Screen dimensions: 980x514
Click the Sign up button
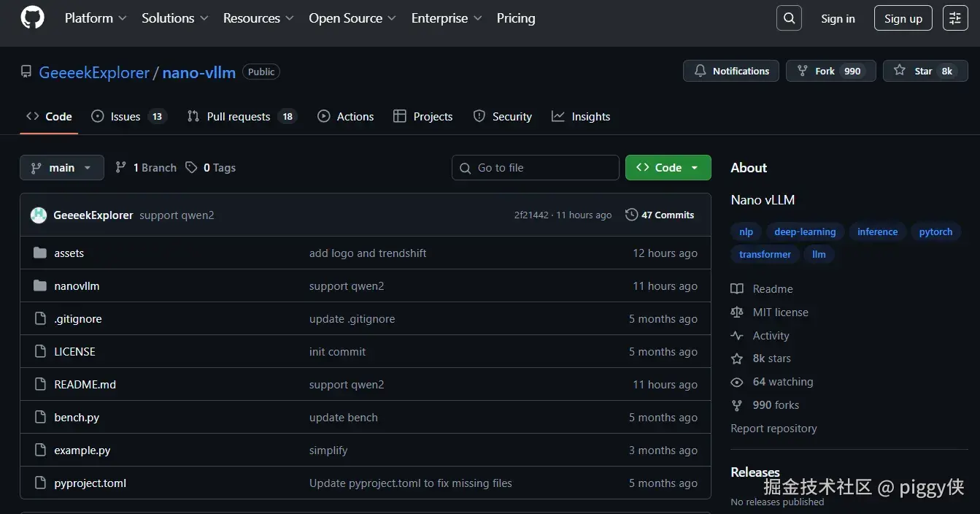[903, 19]
